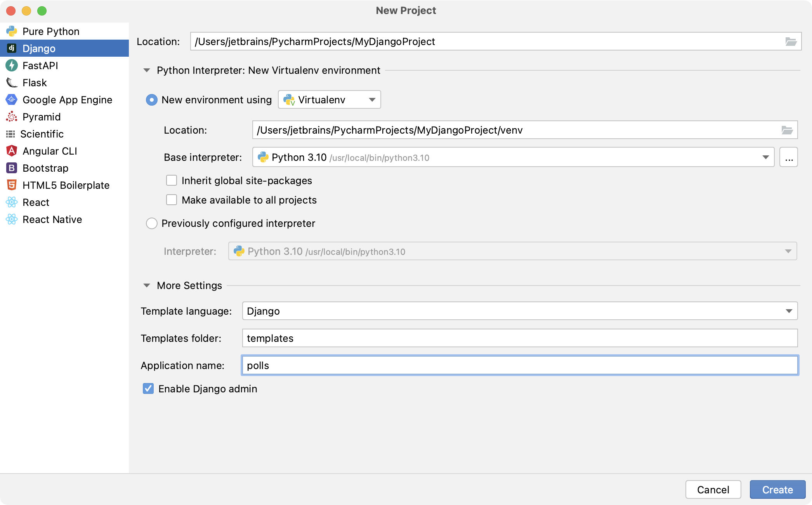
Task: Select the Pure Python project icon
Action: pos(12,31)
